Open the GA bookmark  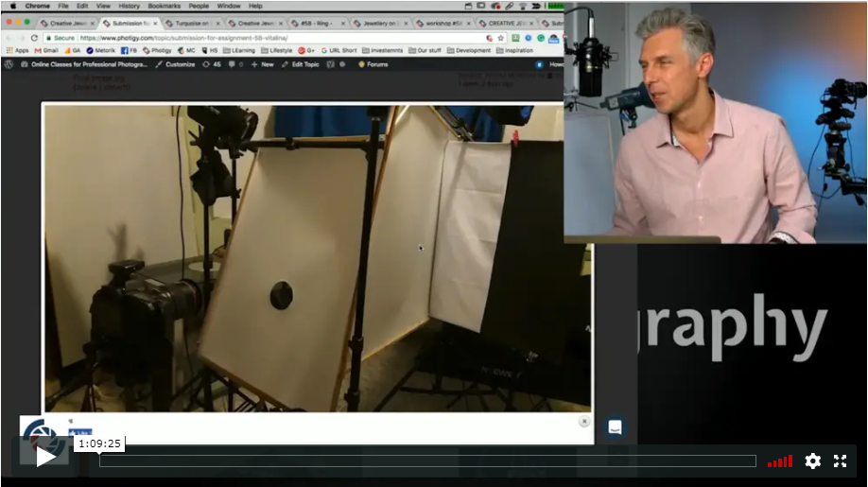pyautogui.click(x=72, y=50)
